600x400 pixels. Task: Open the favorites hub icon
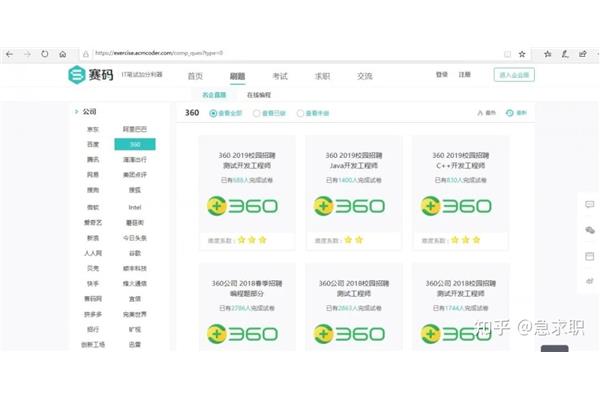tap(548, 54)
